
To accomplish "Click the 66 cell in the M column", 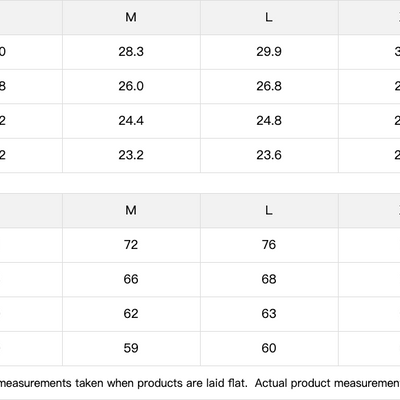I will pyautogui.click(x=131, y=279).
